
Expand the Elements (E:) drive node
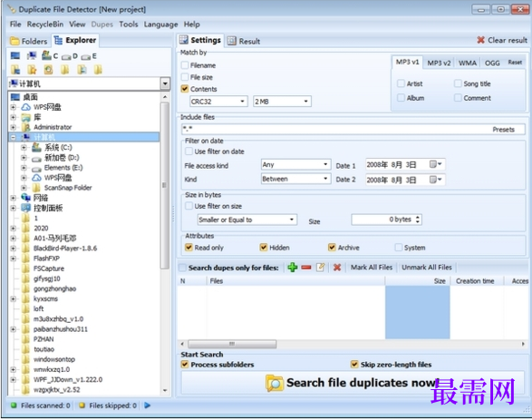tap(24, 168)
